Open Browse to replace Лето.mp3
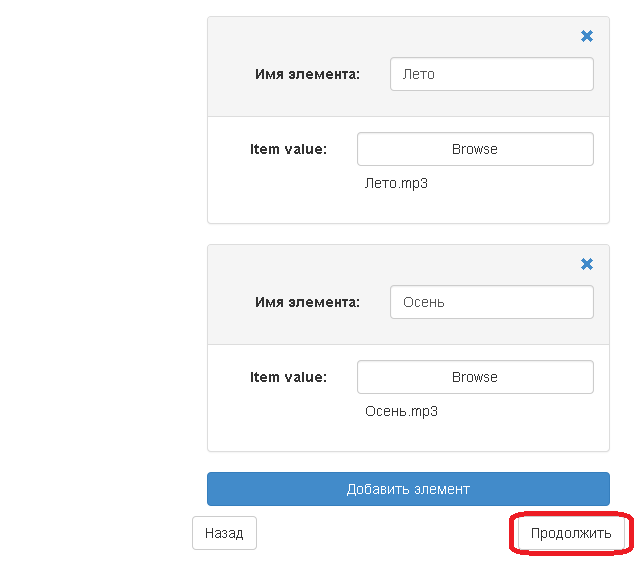Viewport: 639px width, 562px height. tap(475, 149)
